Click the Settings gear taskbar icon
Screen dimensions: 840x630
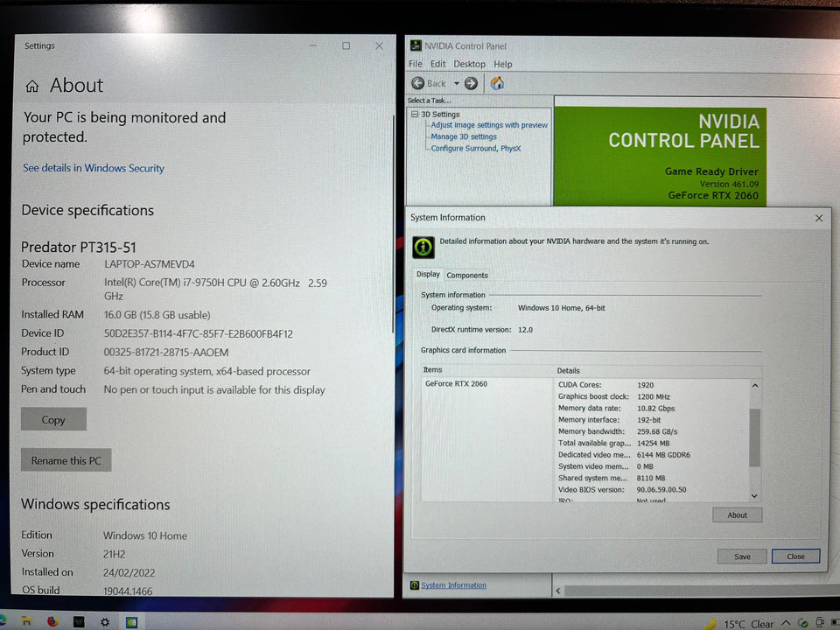point(105,622)
